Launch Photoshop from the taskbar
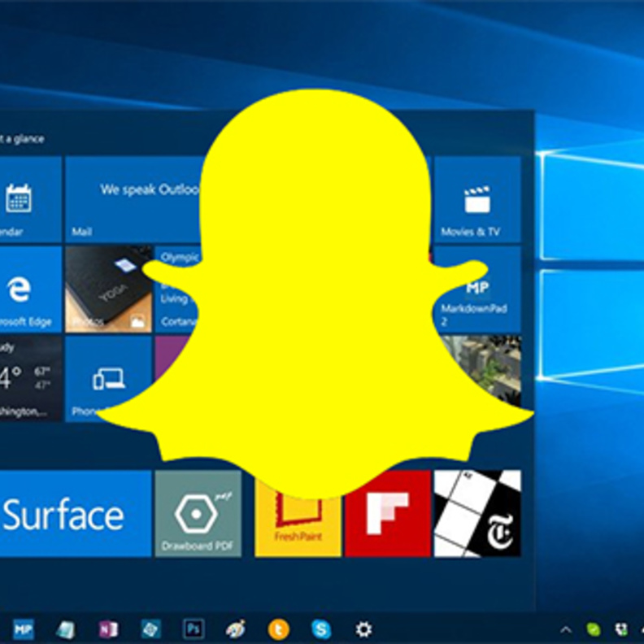The width and height of the screenshot is (644, 644). [x=194, y=629]
